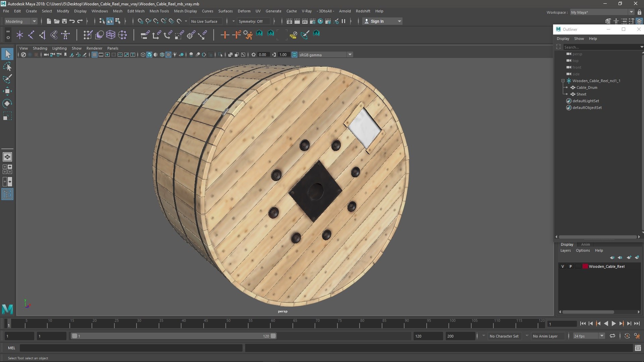Image resolution: width=644 pixels, height=362 pixels.
Task: Play the animation forward
Action: 613,323
